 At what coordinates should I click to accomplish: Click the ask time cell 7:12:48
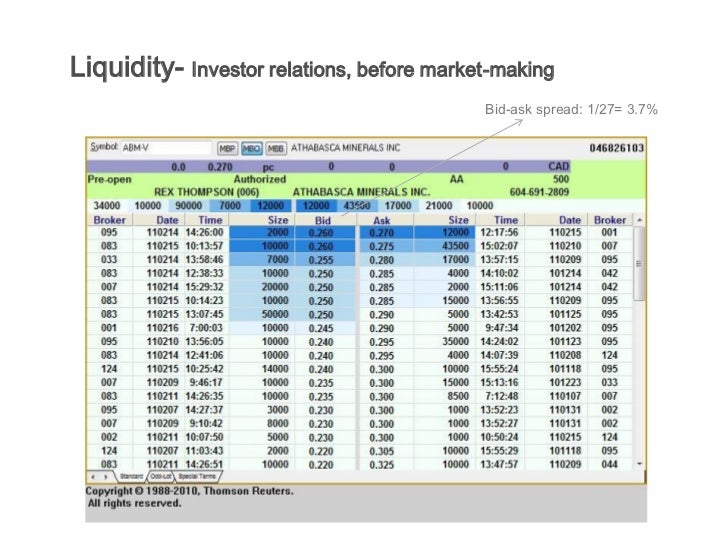point(502,396)
